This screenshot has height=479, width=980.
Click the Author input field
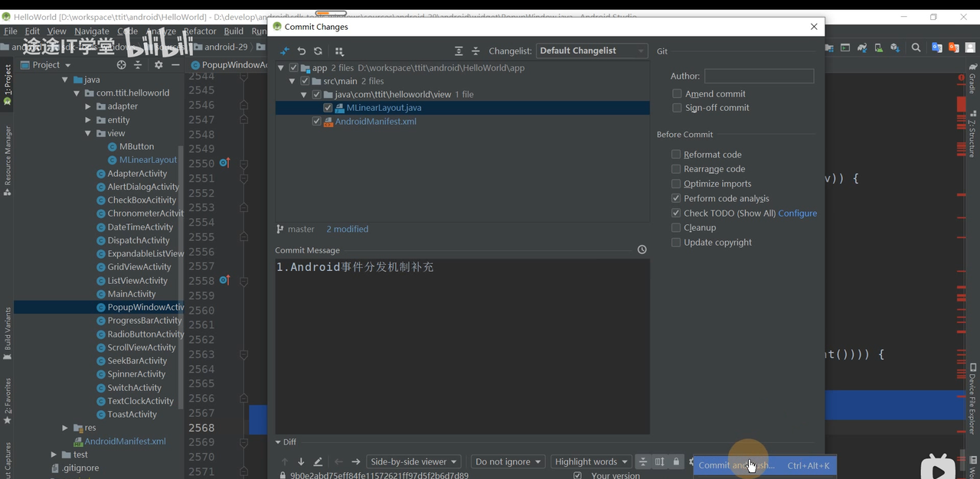point(758,77)
